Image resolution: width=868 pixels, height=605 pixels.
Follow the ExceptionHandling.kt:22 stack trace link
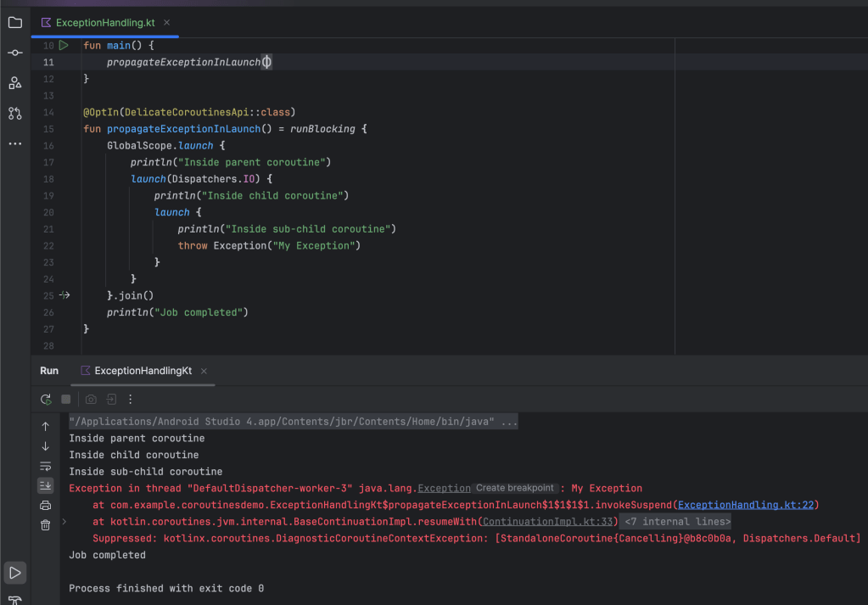click(x=746, y=505)
